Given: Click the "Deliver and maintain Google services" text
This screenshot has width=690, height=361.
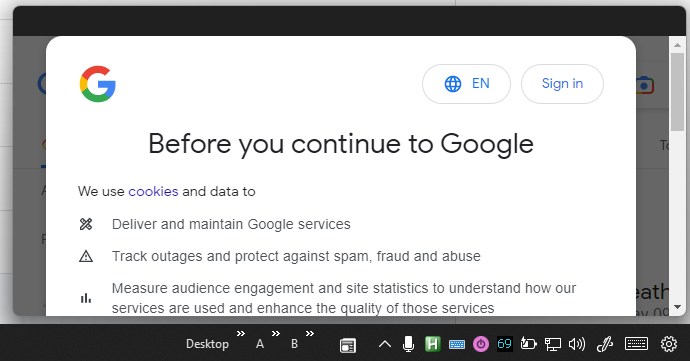Looking at the screenshot, I should (231, 224).
